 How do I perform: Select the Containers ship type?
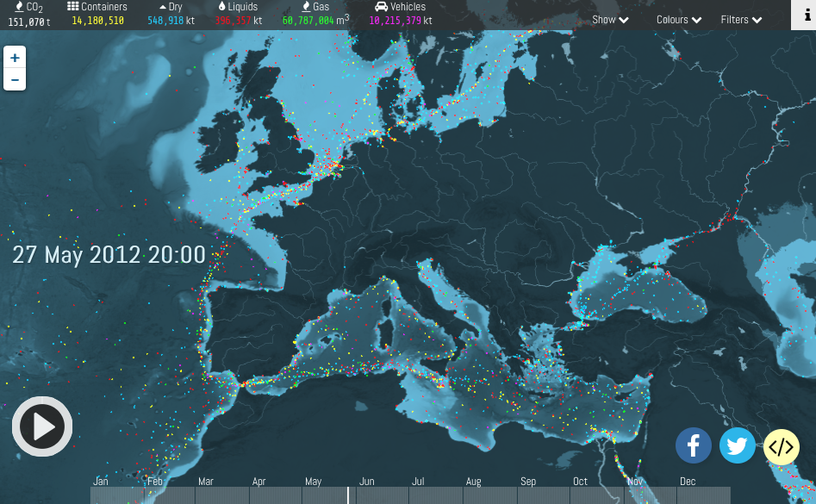click(x=97, y=7)
